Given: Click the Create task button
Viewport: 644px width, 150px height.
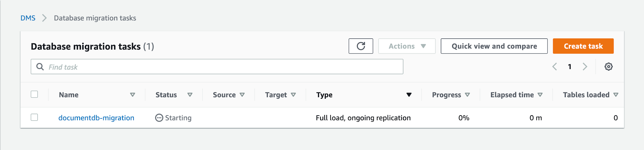Looking at the screenshot, I should pos(583,46).
